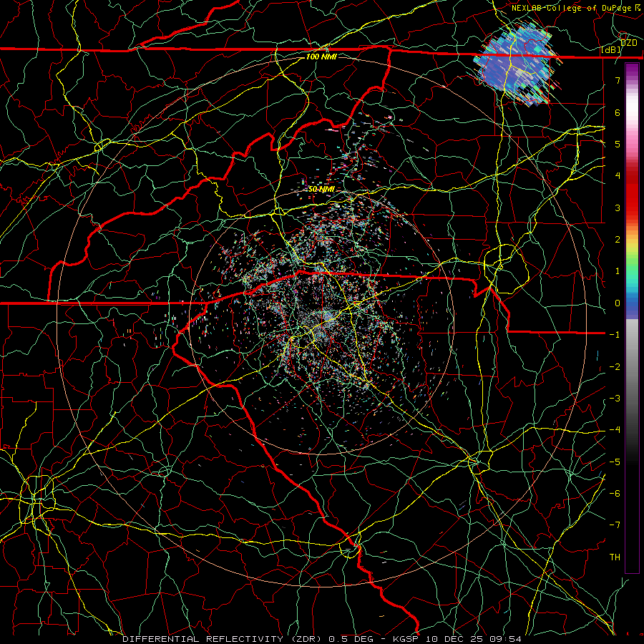Click the 2 value on the scale
This screenshot has height=644, width=644.
[618, 240]
